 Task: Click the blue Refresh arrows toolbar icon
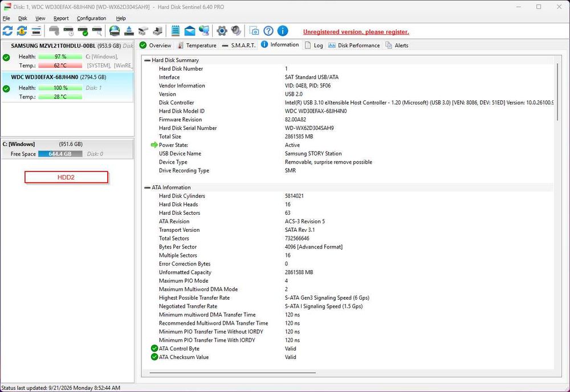coord(7,31)
